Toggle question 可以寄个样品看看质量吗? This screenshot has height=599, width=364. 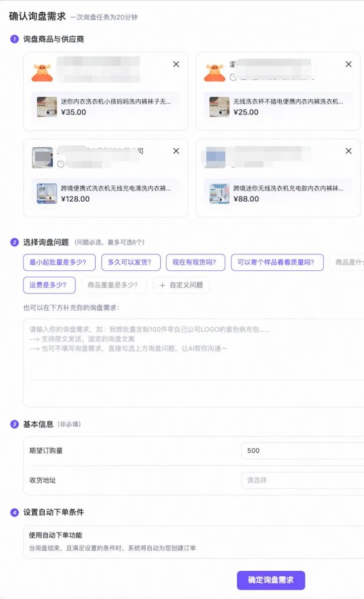coord(277,263)
